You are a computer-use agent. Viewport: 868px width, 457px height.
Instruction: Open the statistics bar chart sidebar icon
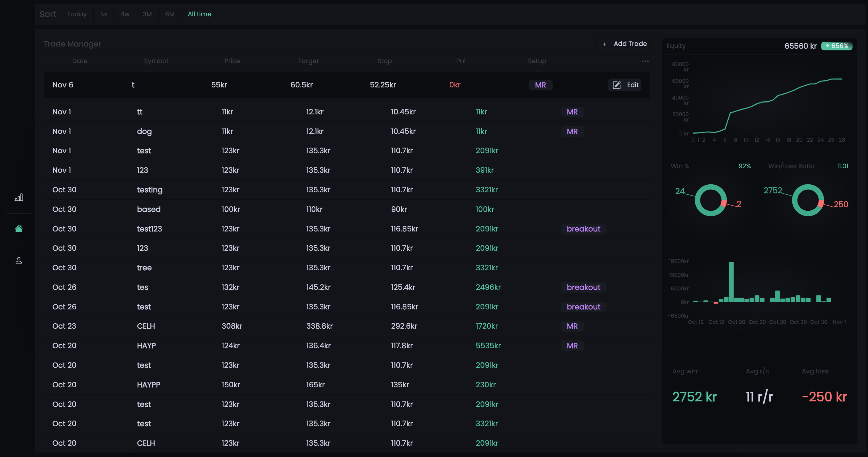pyautogui.click(x=19, y=197)
